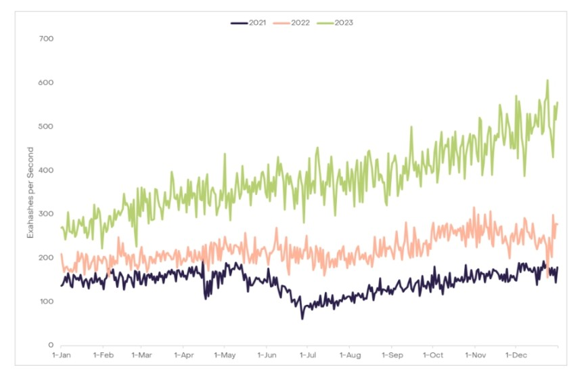The width and height of the screenshot is (588, 378).
Task: Click the 1-Nov x-axis label
Action: pyautogui.click(x=476, y=355)
